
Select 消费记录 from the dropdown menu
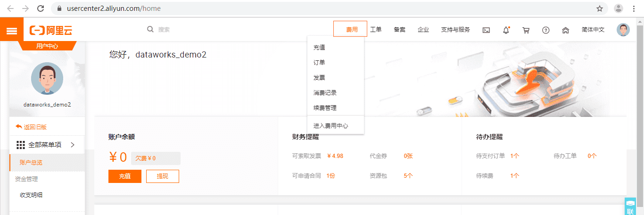pos(325,93)
